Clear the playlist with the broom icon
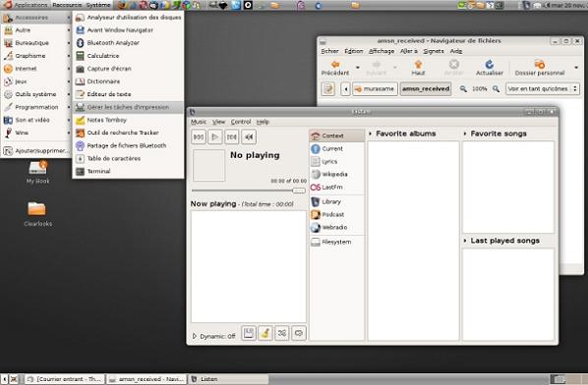 [265, 333]
